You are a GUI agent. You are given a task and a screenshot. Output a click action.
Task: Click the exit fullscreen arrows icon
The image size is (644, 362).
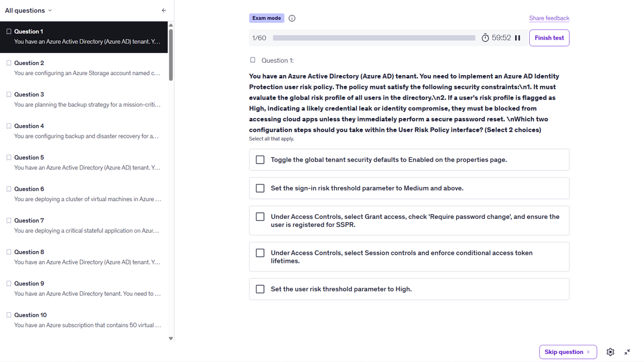coord(628,352)
